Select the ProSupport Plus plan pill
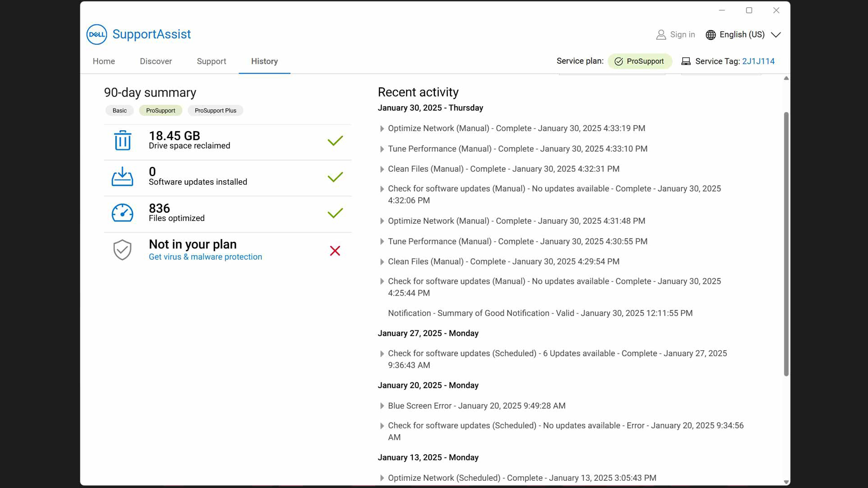 [x=215, y=111]
